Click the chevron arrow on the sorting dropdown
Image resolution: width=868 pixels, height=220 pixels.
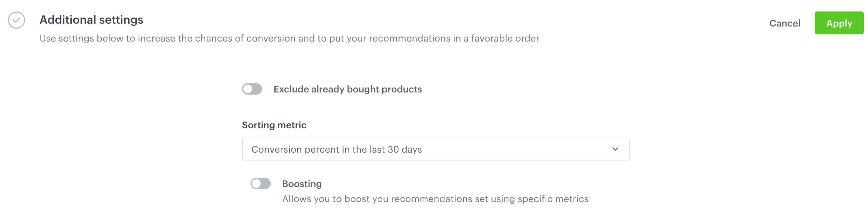[x=615, y=149]
